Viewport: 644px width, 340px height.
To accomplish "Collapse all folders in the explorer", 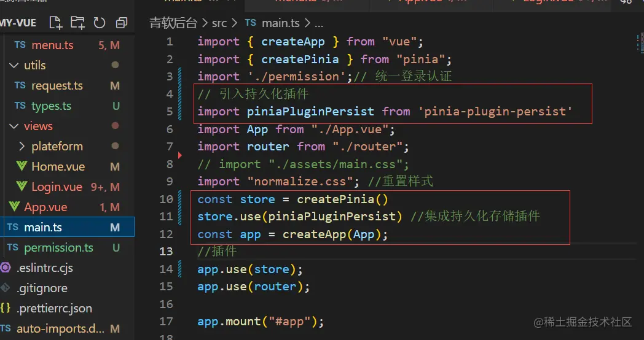I will click(x=122, y=23).
